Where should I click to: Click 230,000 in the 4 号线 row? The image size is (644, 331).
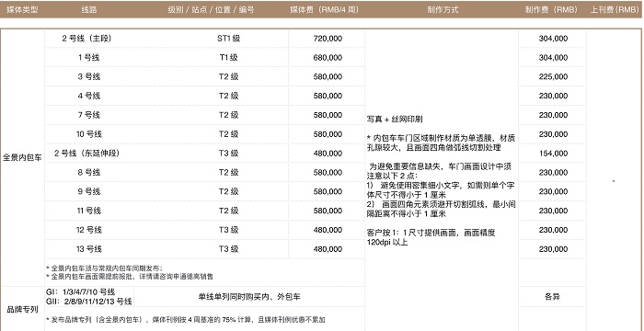click(553, 96)
